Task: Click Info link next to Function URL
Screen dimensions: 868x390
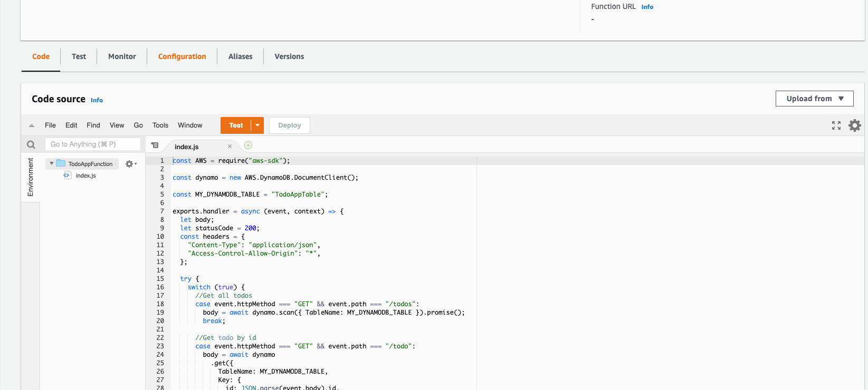Action: (x=647, y=7)
